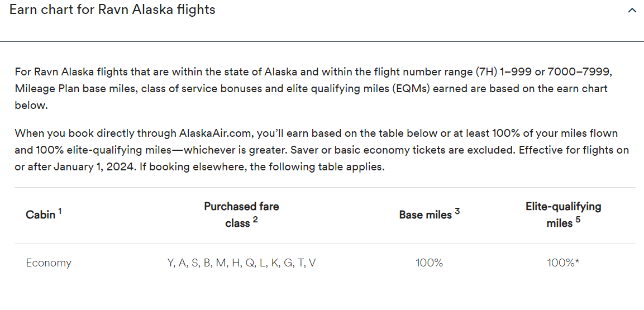The width and height of the screenshot is (644, 310).
Task: Open footnote 3 next to Base miles
Action: tap(457, 211)
